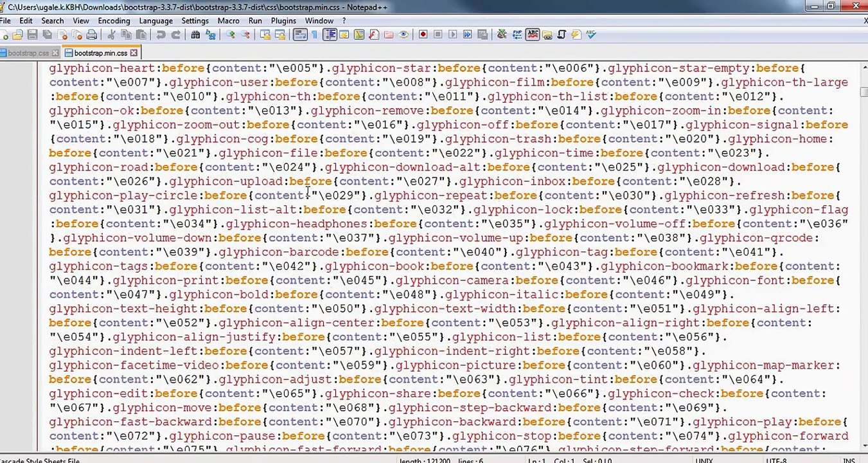Toggle Word Wrap toolbar button
The width and height of the screenshot is (868, 463).
299,35
